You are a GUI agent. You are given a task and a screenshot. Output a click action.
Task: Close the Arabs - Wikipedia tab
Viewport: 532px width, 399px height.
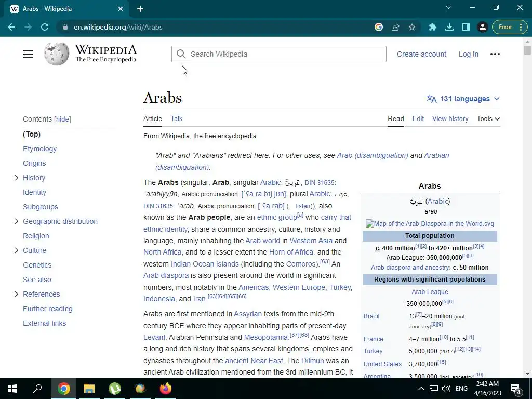tap(121, 9)
